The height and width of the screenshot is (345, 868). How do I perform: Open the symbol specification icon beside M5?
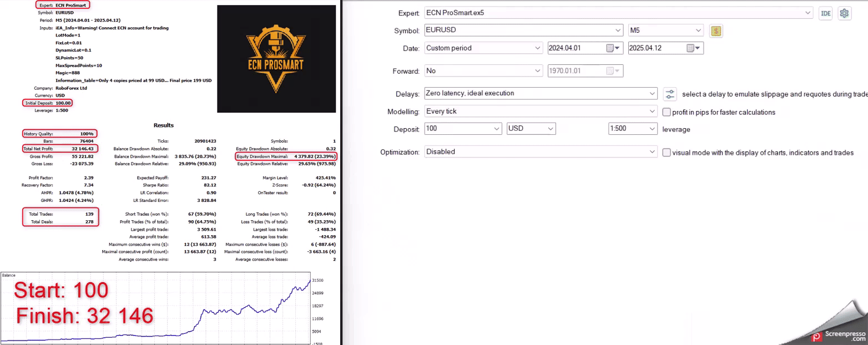[x=716, y=31]
